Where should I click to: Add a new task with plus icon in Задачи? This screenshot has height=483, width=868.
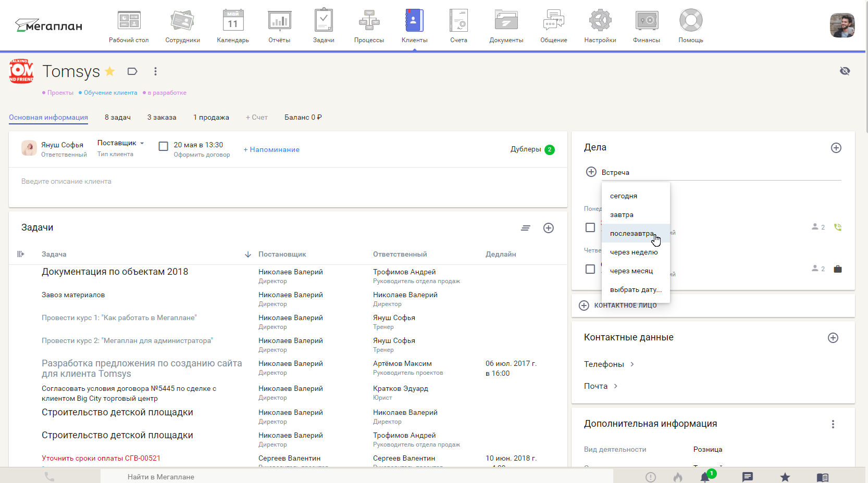pos(549,228)
